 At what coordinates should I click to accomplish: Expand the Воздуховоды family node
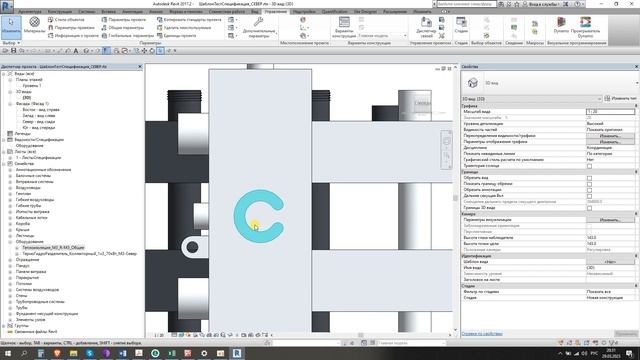10,188
